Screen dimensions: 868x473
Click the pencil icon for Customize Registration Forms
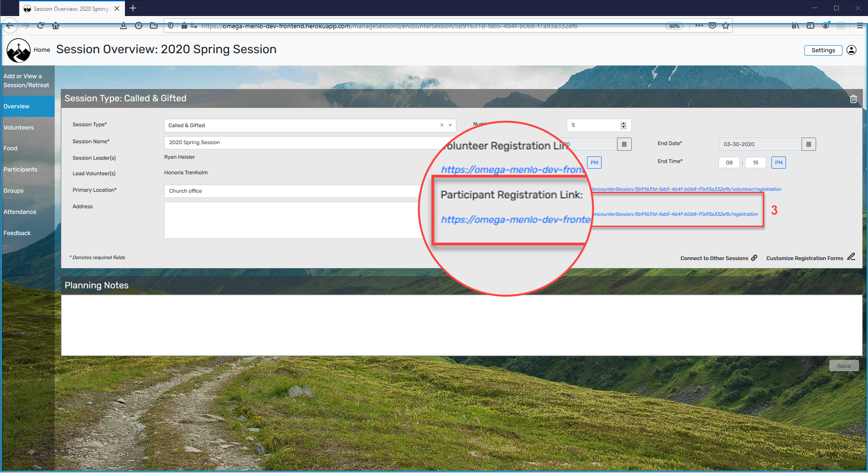click(x=851, y=257)
